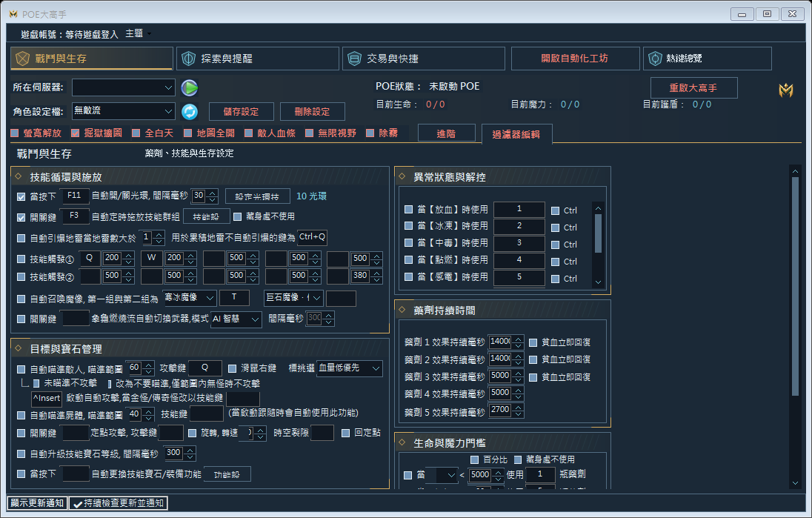Image resolution: width=812 pixels, height=518 pixels.
Task: Enable 自動瞄準敵人 checkbox
Action: tap(21, 369)
